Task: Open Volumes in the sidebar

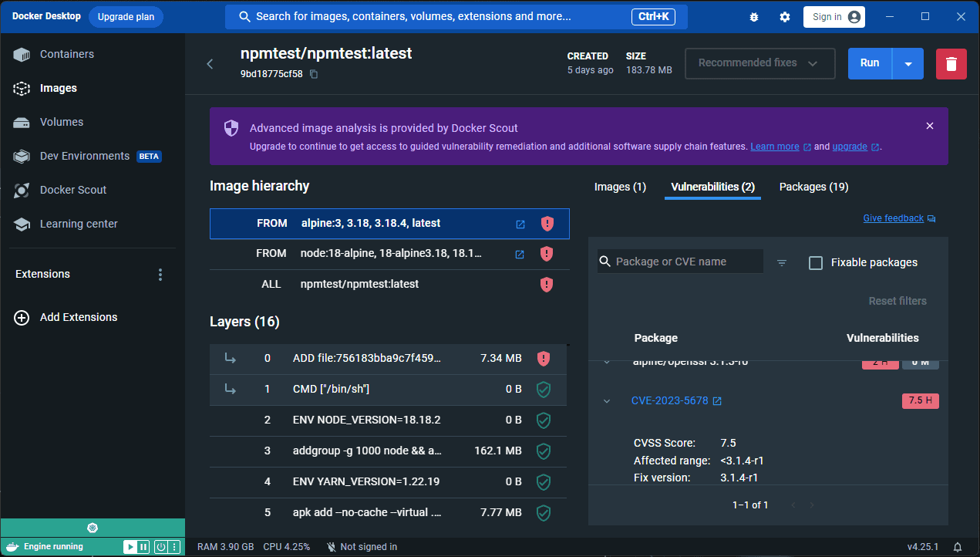Action: (62, 122)
